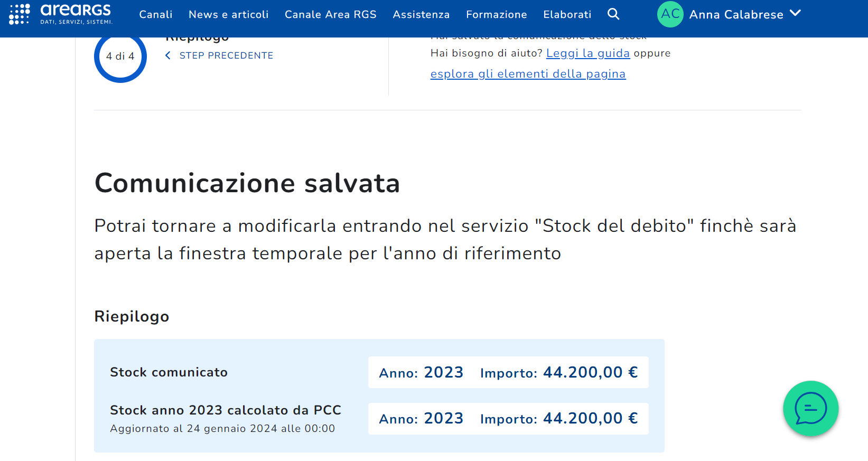Click esplora gli elementi della pagina
868x461 pixels.
[x=528, y=74]
